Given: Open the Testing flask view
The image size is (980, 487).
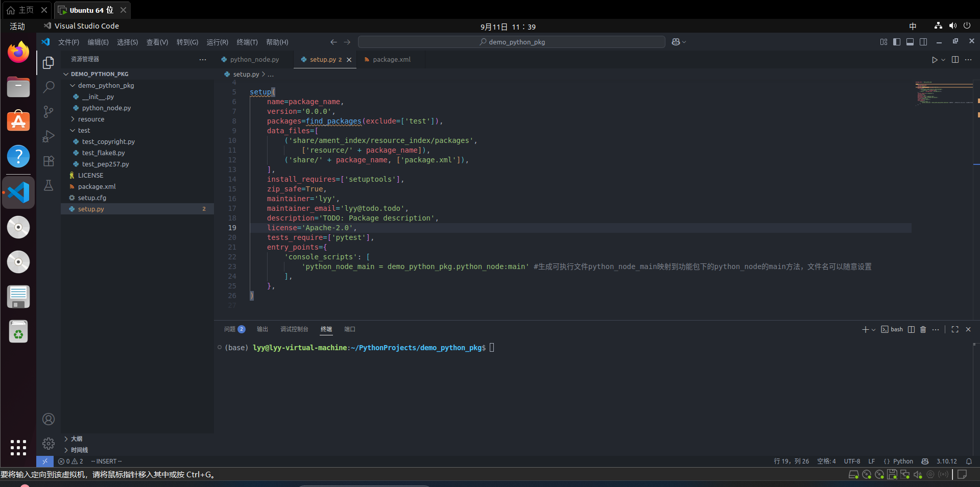Looking at the screenshot, I should (49, 186).
